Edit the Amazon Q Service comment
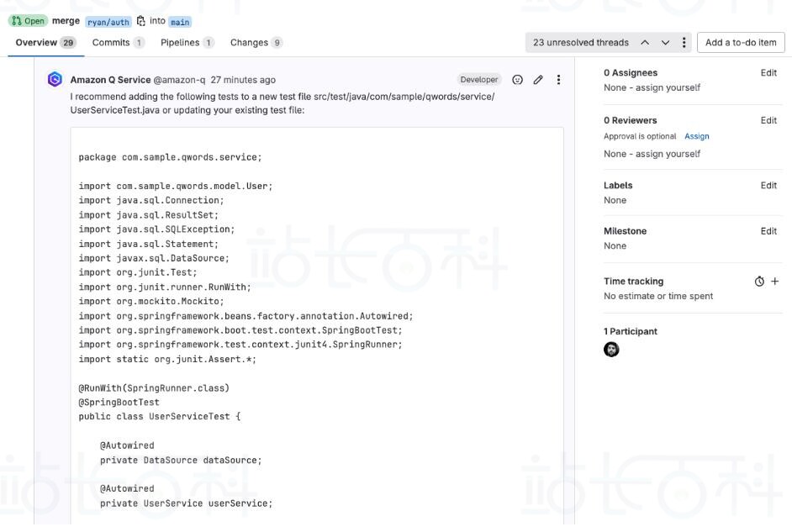The width and height of the screenshot is (792, 532). [x=538, y=80]
